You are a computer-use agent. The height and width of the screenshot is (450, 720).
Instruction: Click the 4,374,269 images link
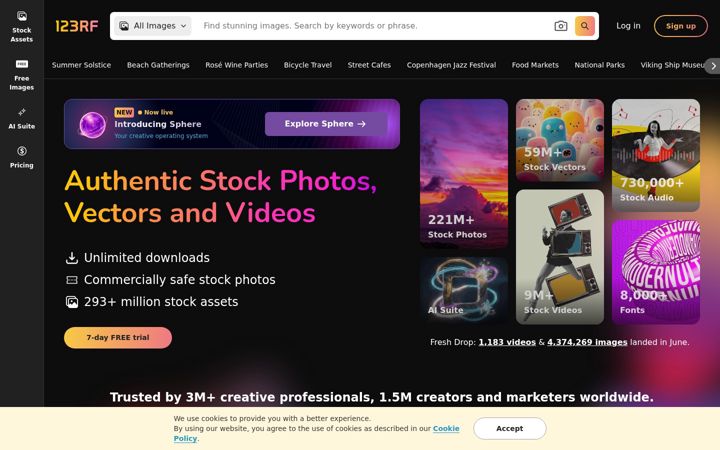point(587,342)
